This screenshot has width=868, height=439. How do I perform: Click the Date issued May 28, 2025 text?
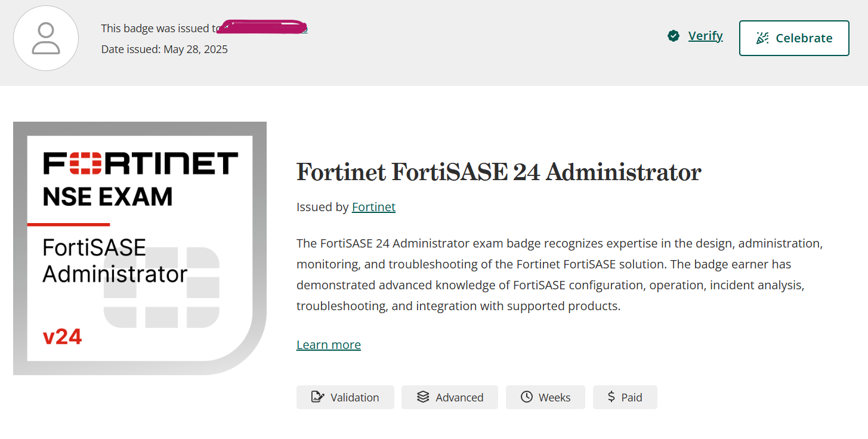pyautogui.click(x=165, y=50)
